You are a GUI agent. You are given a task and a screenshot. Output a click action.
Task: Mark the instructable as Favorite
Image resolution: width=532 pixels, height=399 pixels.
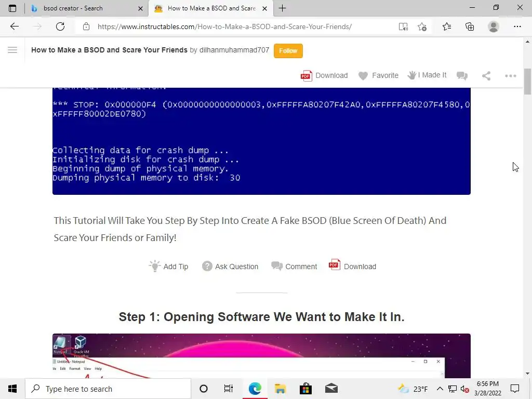click(x=378, y=75)
